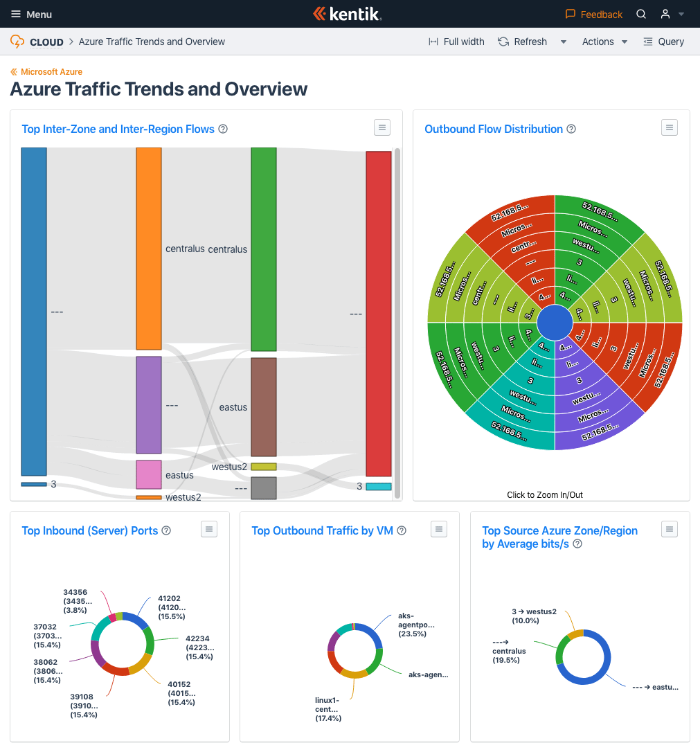The width and height of the screenshot is (700, 752).
Task: Click the Refresh icon to reload the dashboard
Action: click(x=503, y=42)
